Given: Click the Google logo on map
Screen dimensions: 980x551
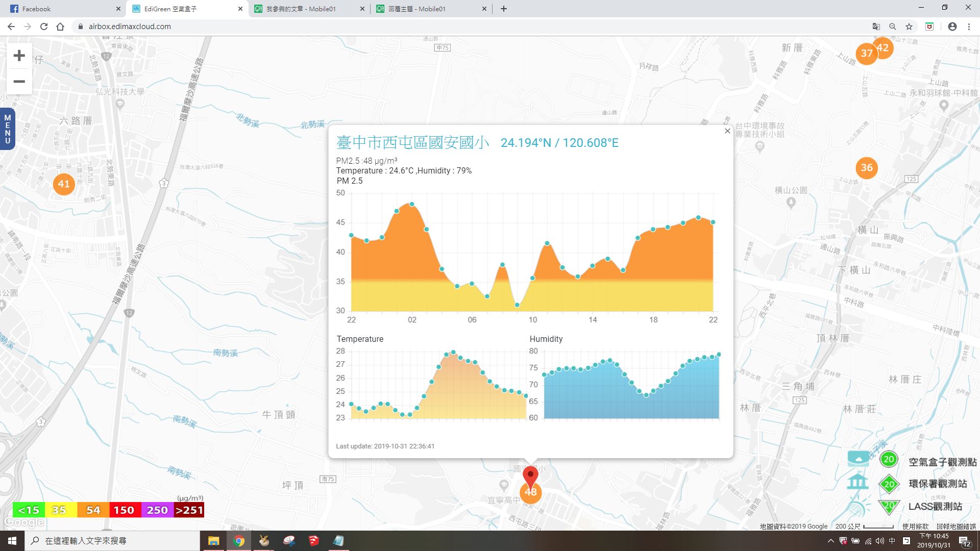Looking at the screenshot, I should click(x=24, y=522).
